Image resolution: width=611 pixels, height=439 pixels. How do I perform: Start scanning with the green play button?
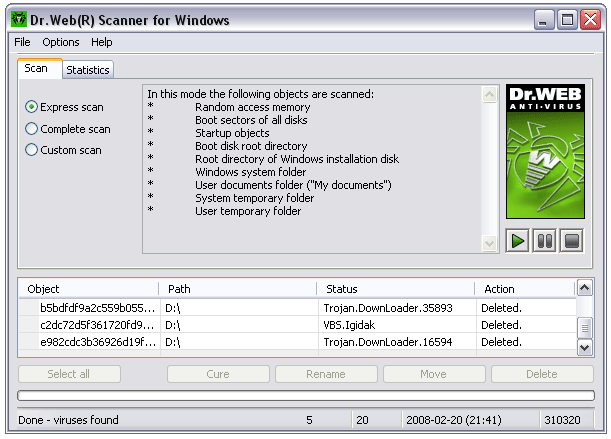[517, 241]
